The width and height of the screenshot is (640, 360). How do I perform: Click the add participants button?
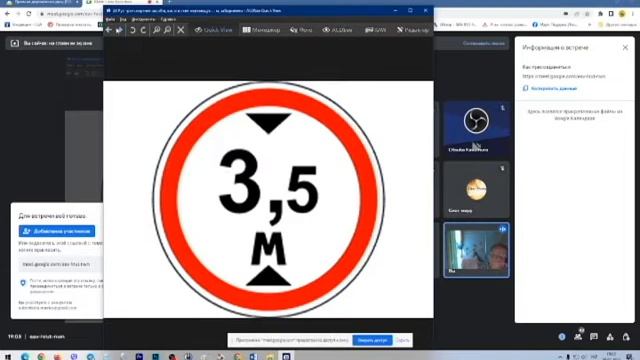(x=57, y=231)
